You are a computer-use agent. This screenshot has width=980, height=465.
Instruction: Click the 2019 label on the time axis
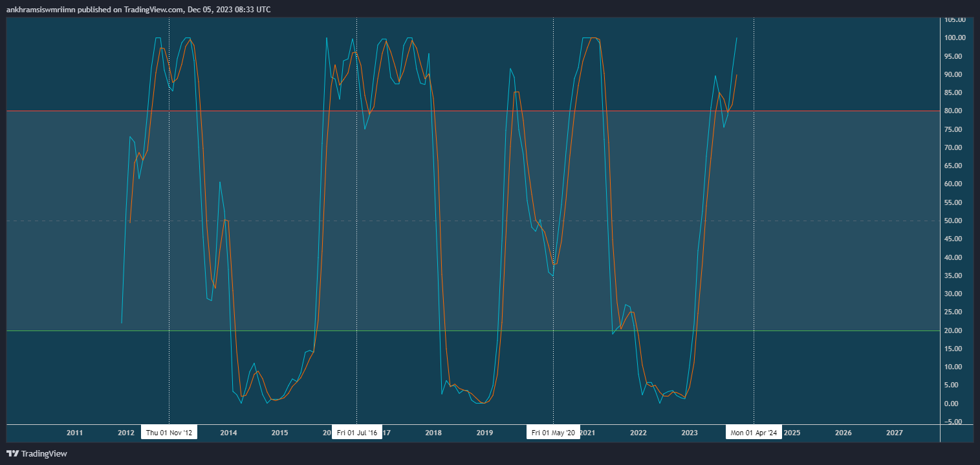485,433
